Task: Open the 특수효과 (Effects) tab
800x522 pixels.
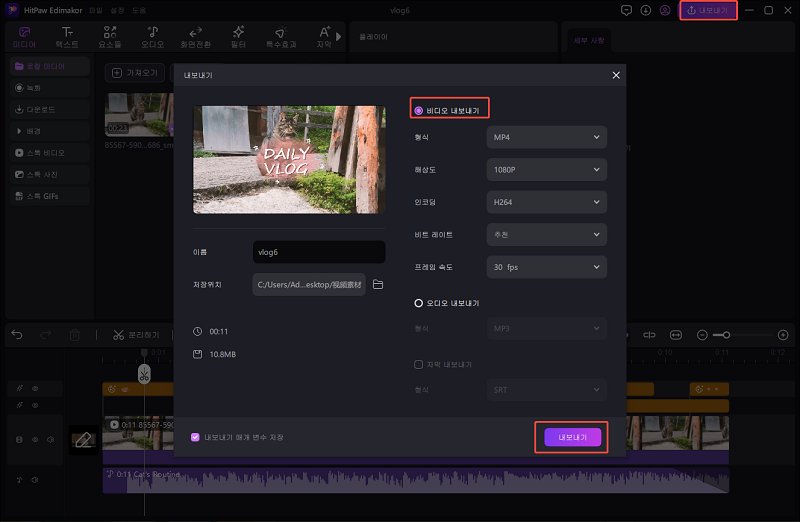Action: pyautogui.click(x=281, y=37)
